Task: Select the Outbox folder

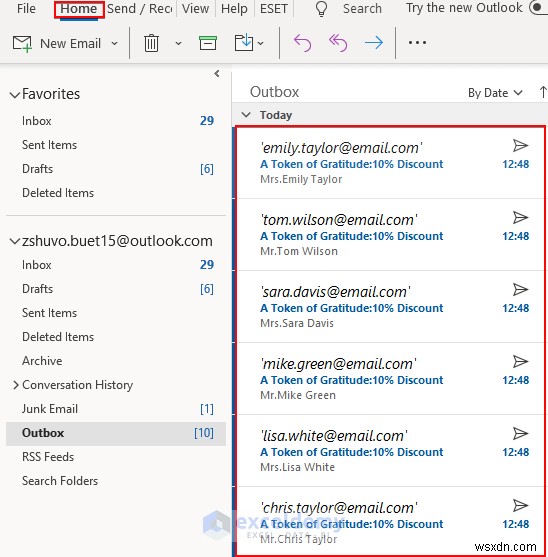Action: (x=116, y=433)
